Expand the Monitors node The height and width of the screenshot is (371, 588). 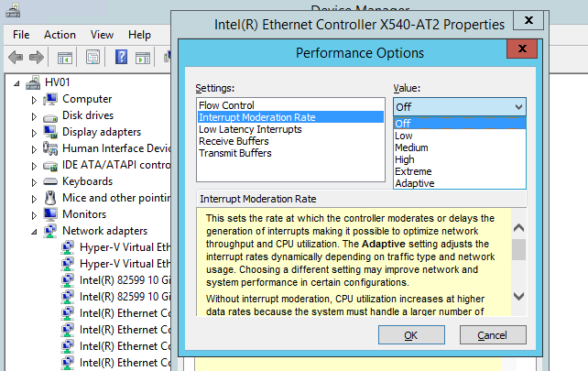[34, 215]
